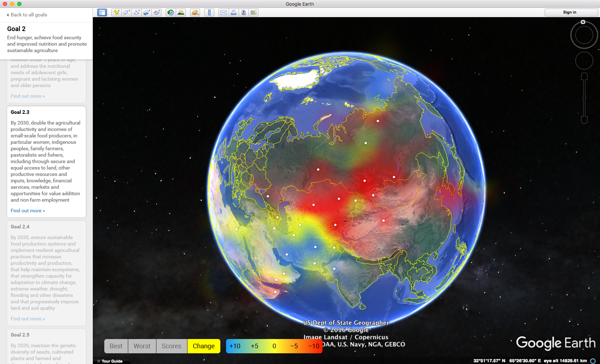Select the Add Path tool
Screen dimensions: 600x364
click(x=136, y=12)
